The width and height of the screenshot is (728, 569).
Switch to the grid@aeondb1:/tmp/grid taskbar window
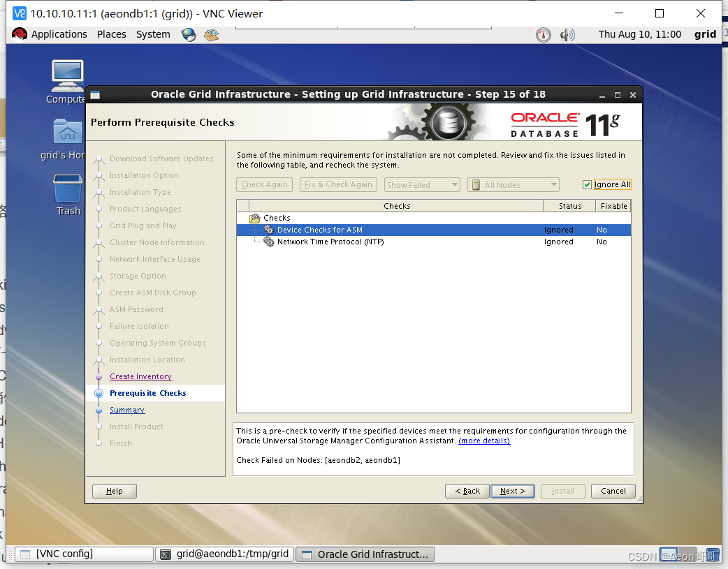(224, 554)
